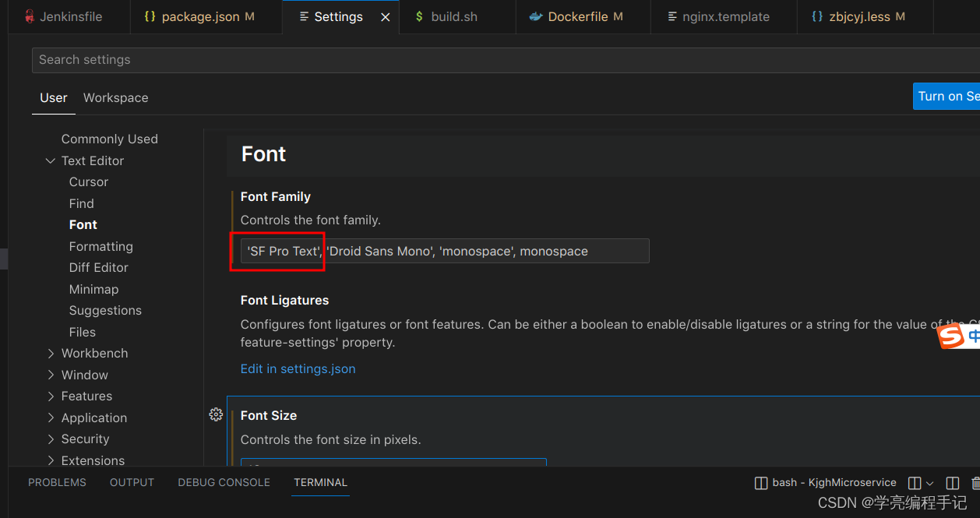Expand the Extensions section chevron

[51, 460]
